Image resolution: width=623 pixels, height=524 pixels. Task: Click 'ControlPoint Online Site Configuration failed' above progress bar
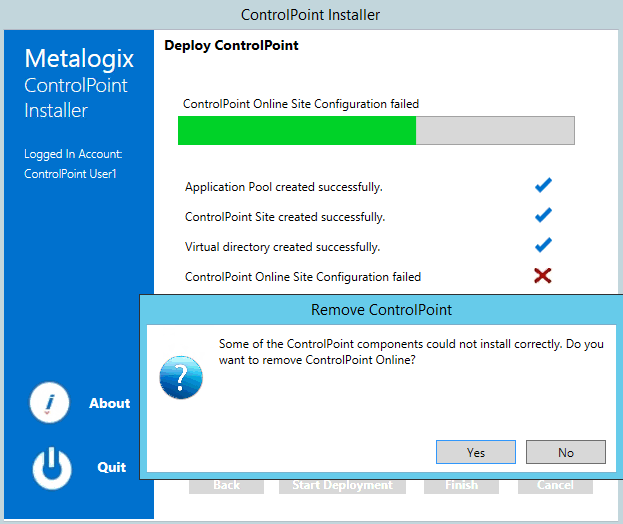pos(301,104)
